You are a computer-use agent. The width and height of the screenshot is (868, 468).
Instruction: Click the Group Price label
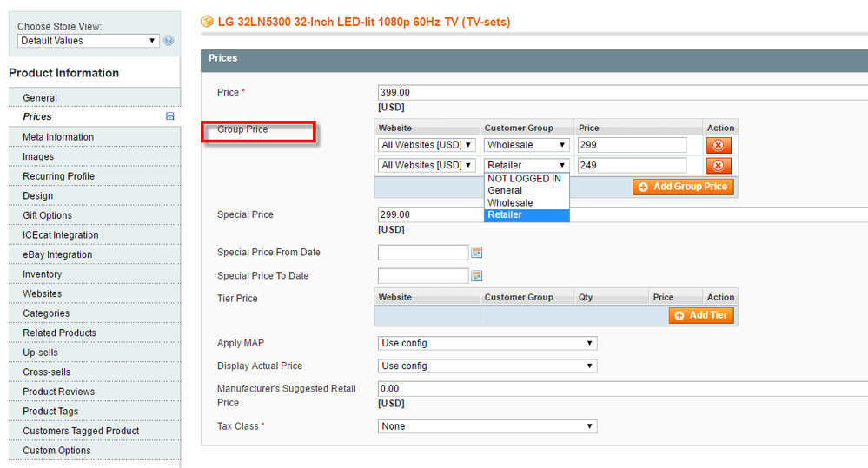click(x=242, y=129)
